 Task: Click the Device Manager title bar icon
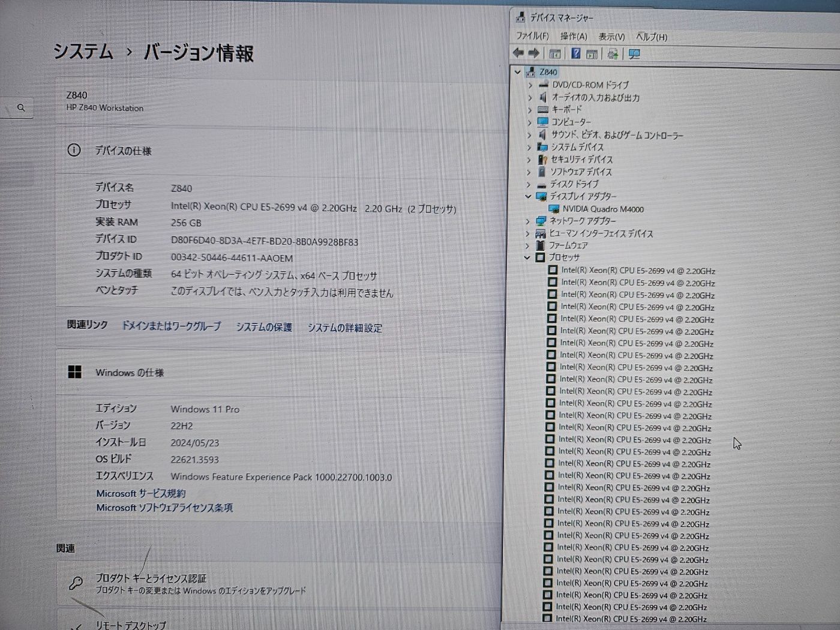click(520, 17)
